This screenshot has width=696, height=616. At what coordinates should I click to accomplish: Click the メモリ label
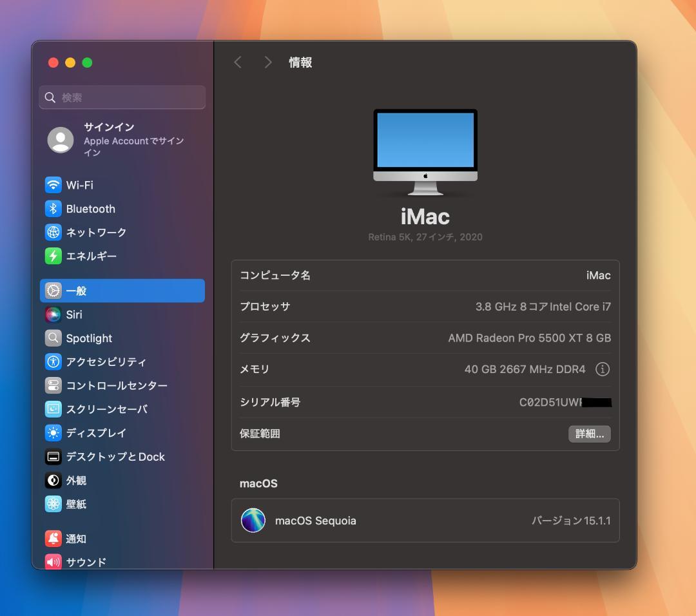pyautogui.click(x=255, y=369)
